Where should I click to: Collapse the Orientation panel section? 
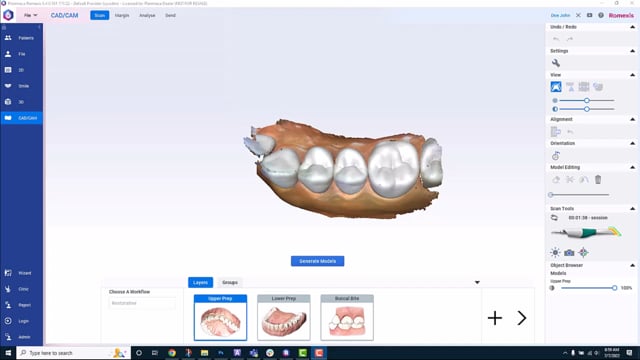[632, 143]
